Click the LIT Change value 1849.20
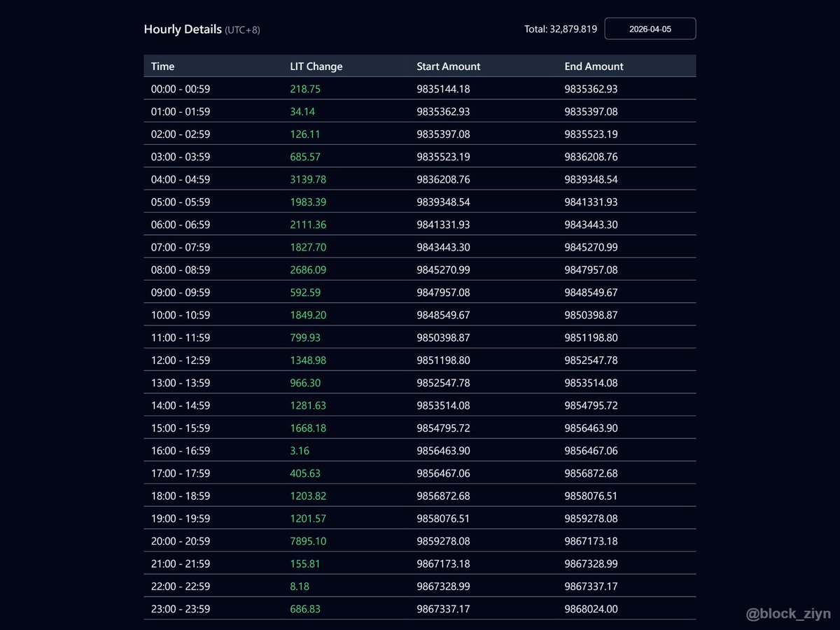This screenshot has width=840, height=630. pos(308,315)
